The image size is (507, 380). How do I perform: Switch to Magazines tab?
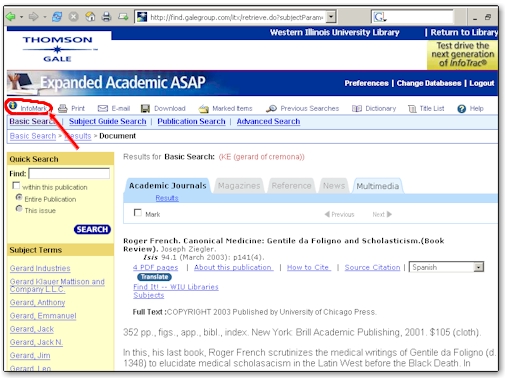[239, 186]
